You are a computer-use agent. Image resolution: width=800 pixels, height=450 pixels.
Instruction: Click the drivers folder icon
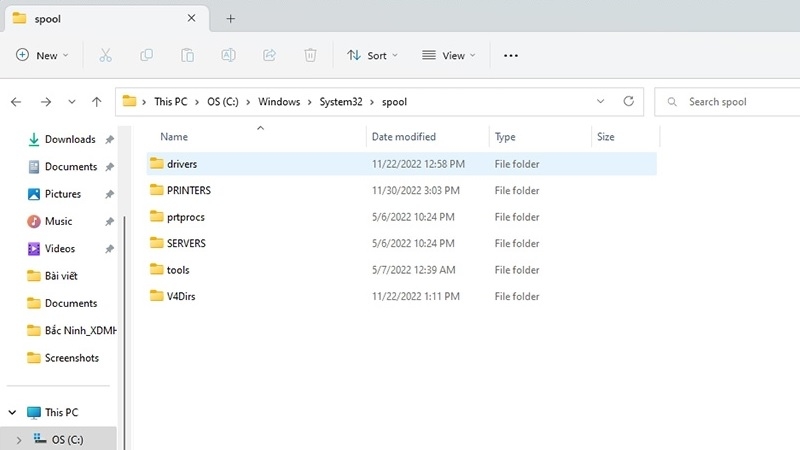point(157,163)
